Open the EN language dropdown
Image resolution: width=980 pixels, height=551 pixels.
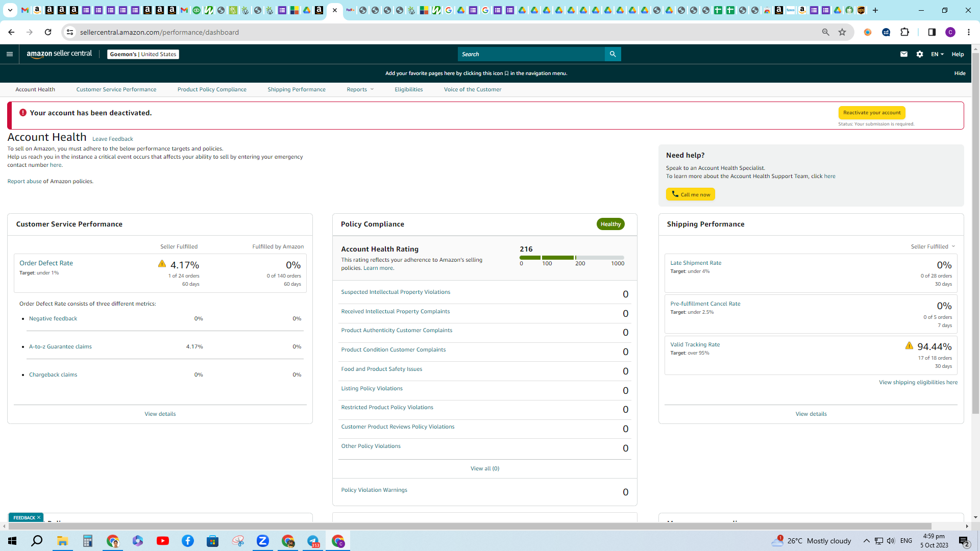[937, 54]
